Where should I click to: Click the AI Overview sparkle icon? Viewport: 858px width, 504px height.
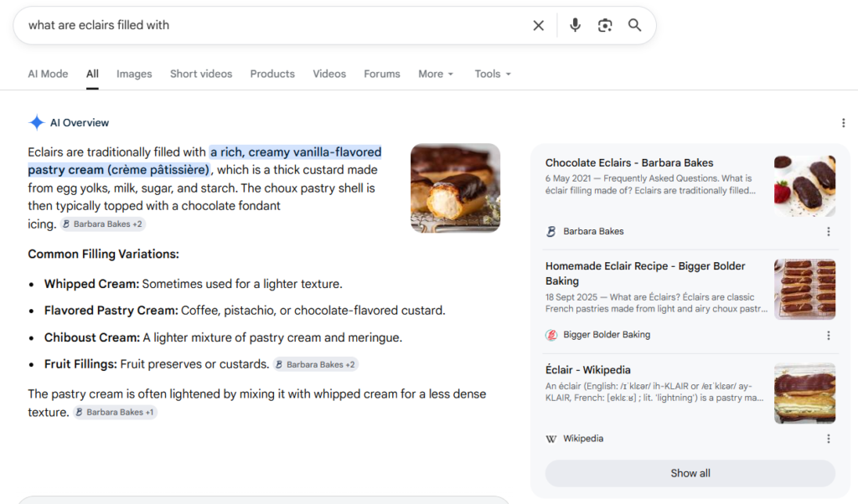coord(37,122)
